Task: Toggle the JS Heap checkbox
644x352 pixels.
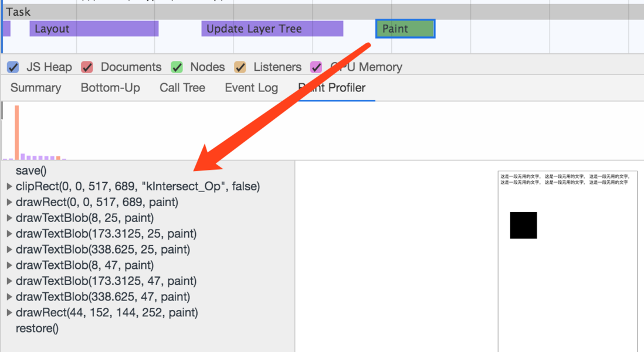Action: coord(13,67)
